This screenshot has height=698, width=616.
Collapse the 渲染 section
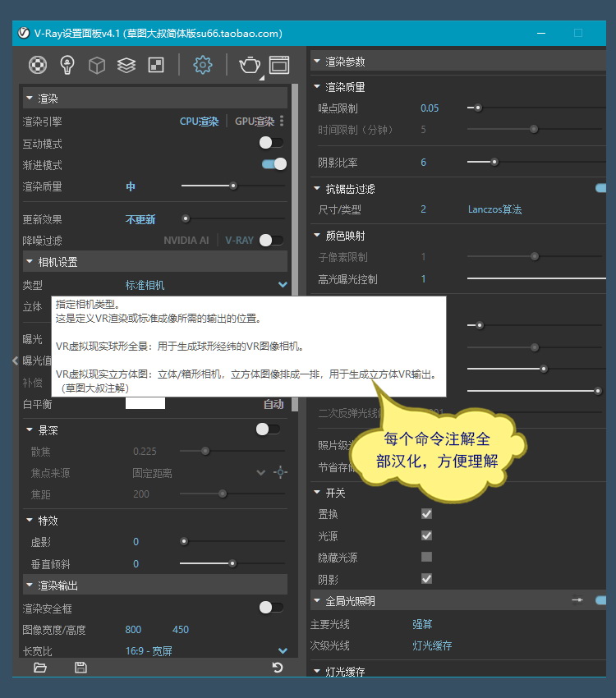click(x=30, y=98)
